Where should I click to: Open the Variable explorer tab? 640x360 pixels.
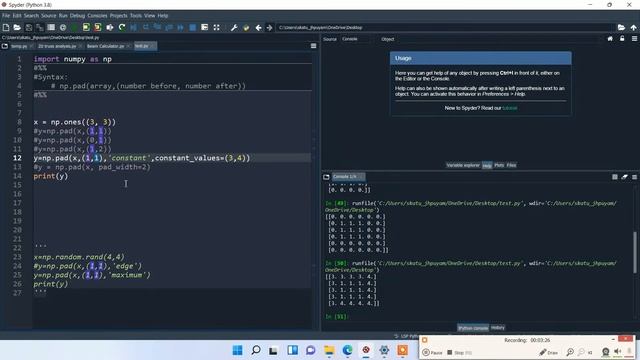463,165
